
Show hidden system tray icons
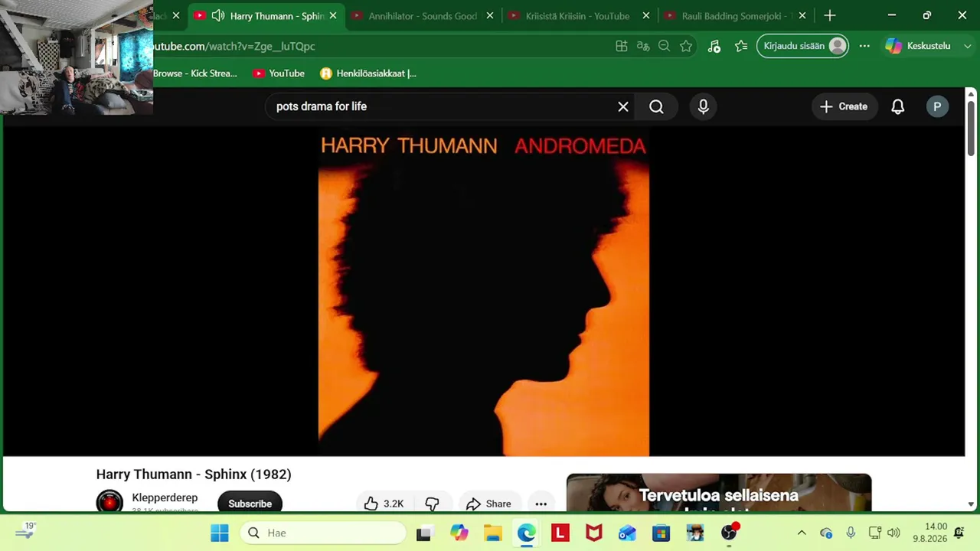tap(802, 533)
